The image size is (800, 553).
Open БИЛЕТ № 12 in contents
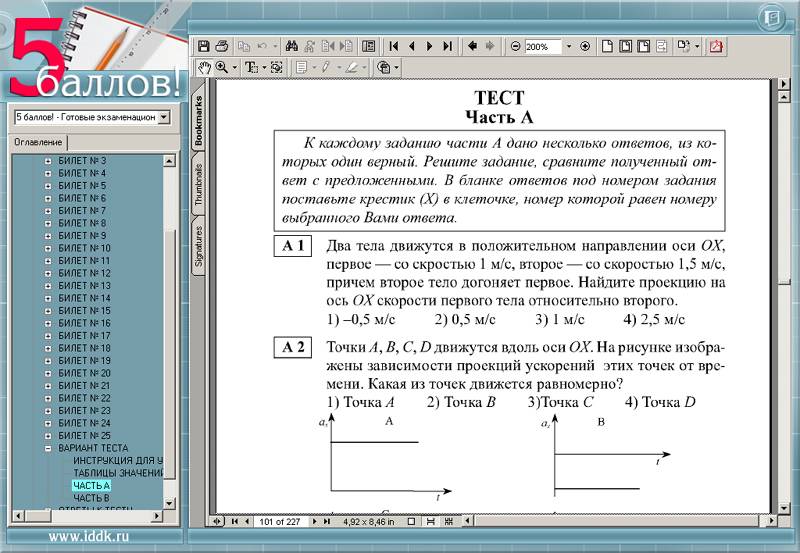(84, 273)
